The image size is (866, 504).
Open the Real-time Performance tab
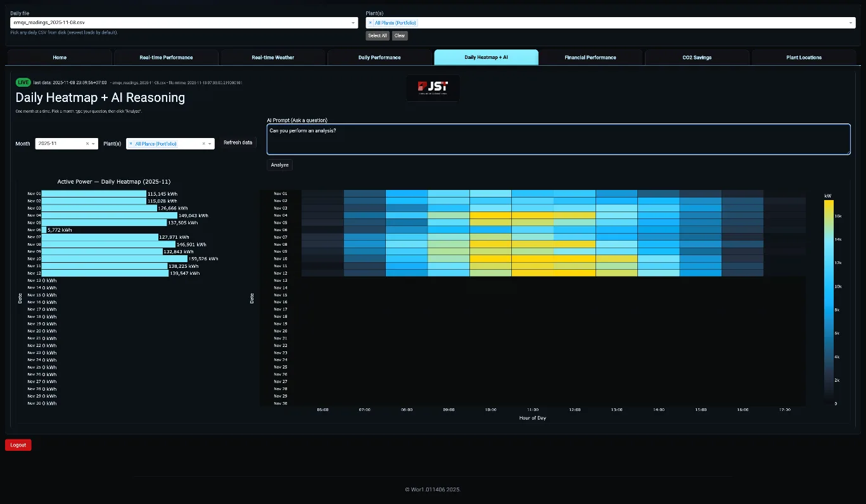[x=166, y=57]
